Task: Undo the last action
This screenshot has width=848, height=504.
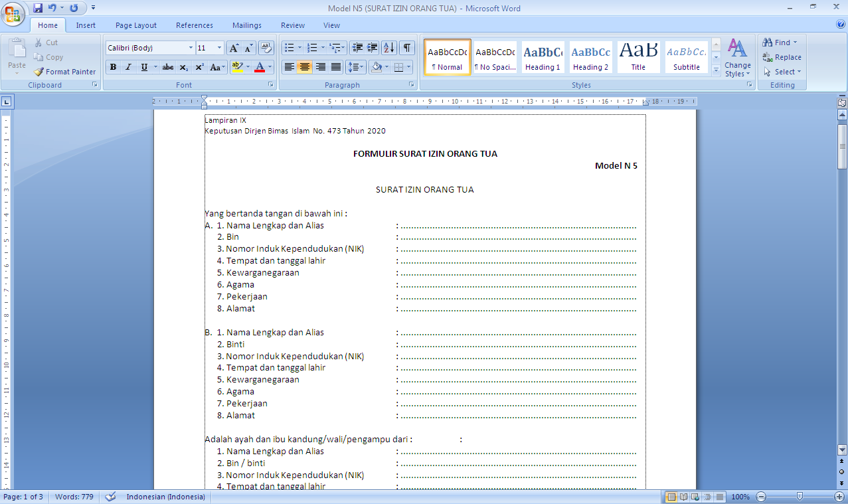Action: (x=53, y=8)
